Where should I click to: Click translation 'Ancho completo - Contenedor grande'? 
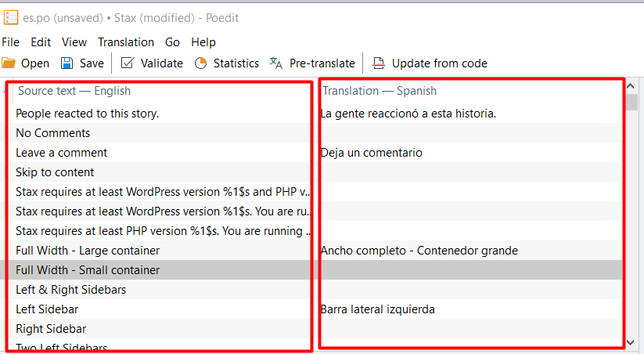click(419, 251)
